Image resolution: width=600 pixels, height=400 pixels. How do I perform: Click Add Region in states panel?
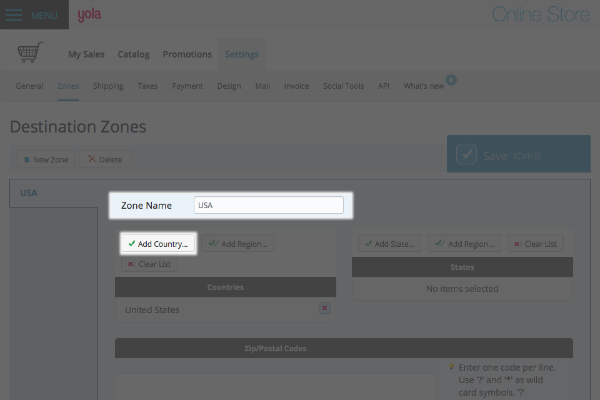[464, 243]
